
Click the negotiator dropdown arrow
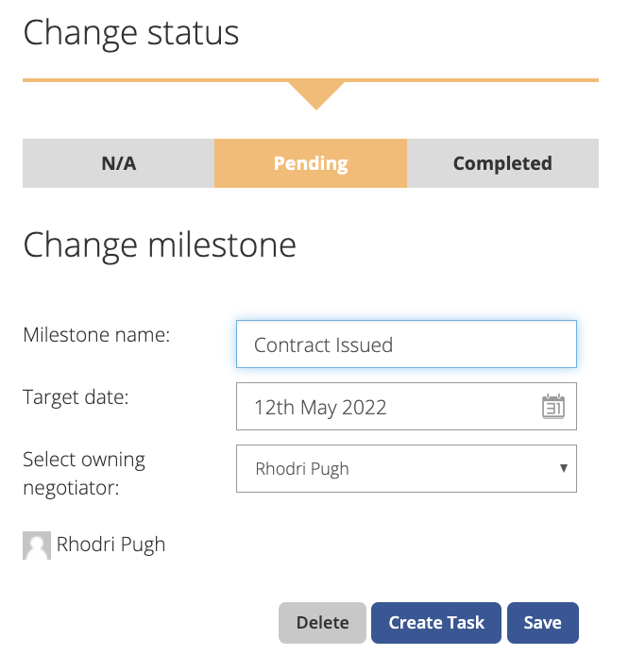click(564, 468)
